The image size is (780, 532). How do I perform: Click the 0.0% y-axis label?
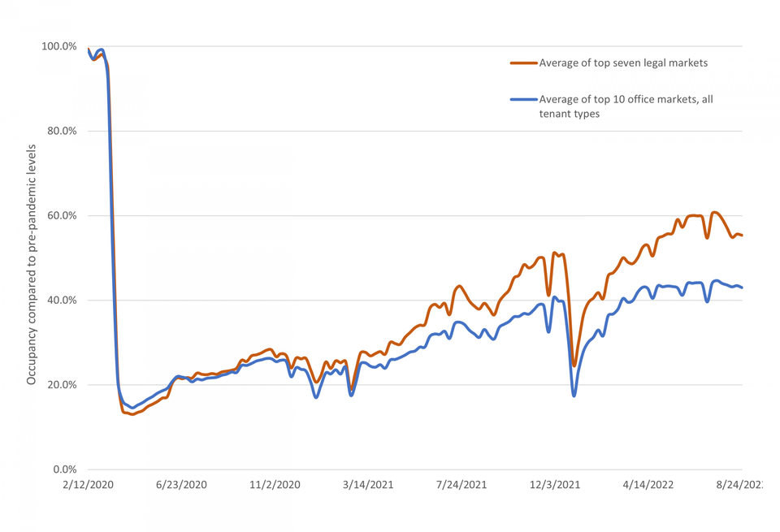tap(65, 469)
